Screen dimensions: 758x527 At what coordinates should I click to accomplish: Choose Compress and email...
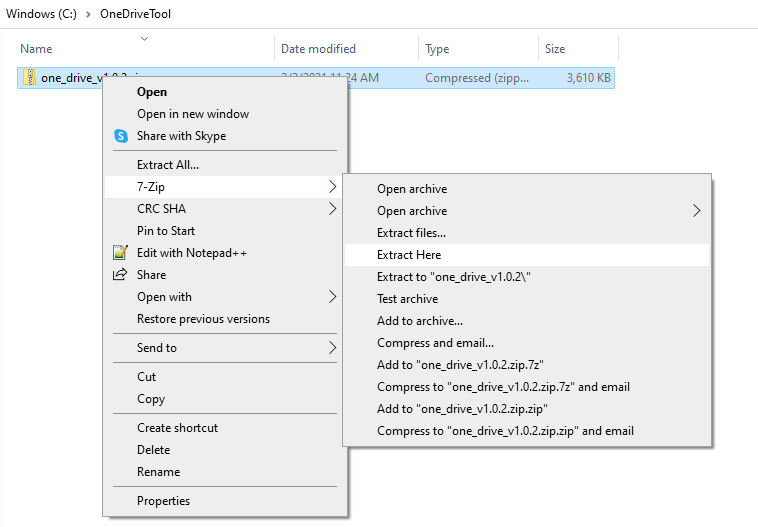pos(527,343)
